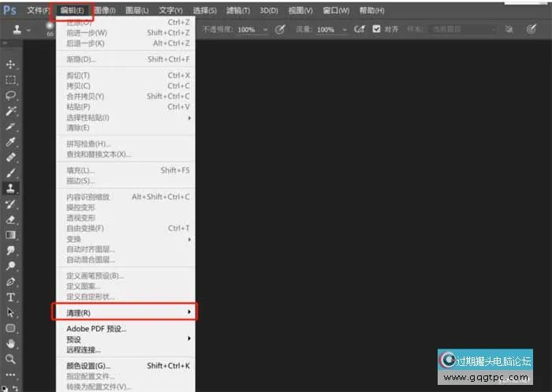Image resolution: width=552 pixels, height=392 pixels.
Task: Select the Hand tool
Action: [11, 343]
